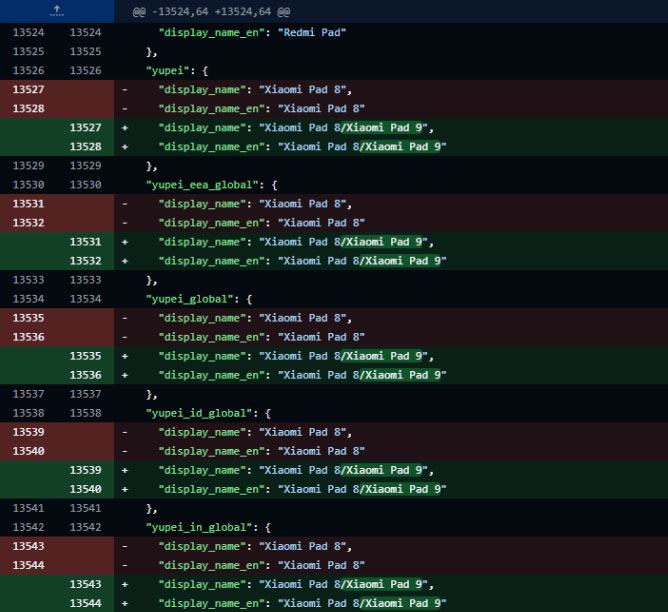Click the closing brace code on line 13537
Viewport: 668px width, 612px height.
pyautogui.click(x=152, y=394)
